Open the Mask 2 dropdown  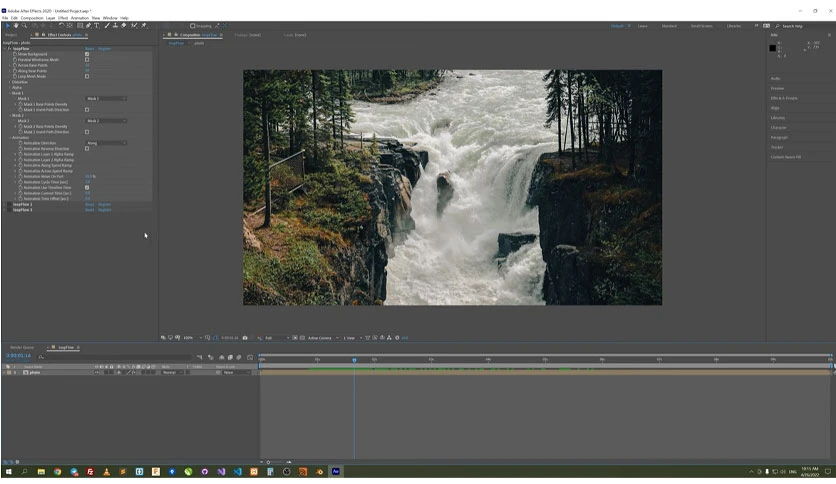click(x=106, y=121)
